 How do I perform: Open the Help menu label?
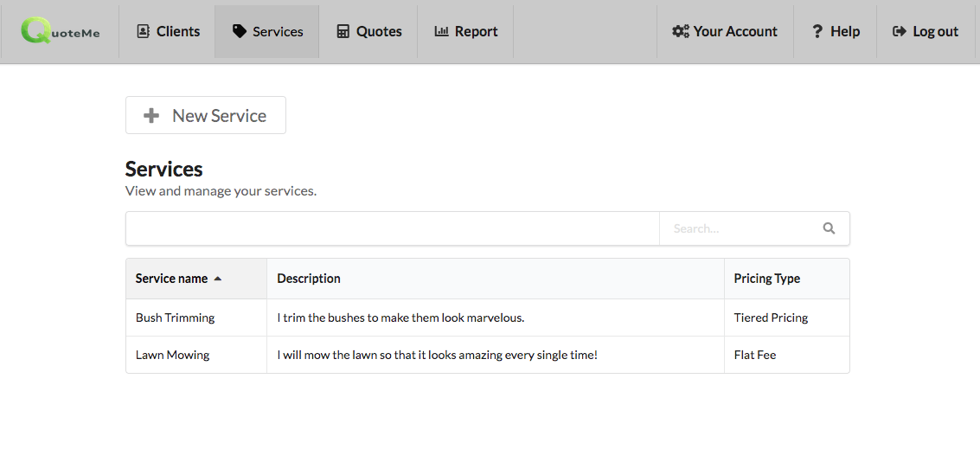pyautogui.click(x=845, y=31)
